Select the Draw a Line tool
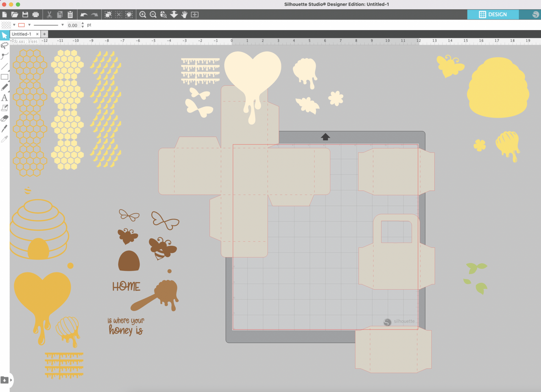Screen dimensions: 541x392 (x=4, y=67)
